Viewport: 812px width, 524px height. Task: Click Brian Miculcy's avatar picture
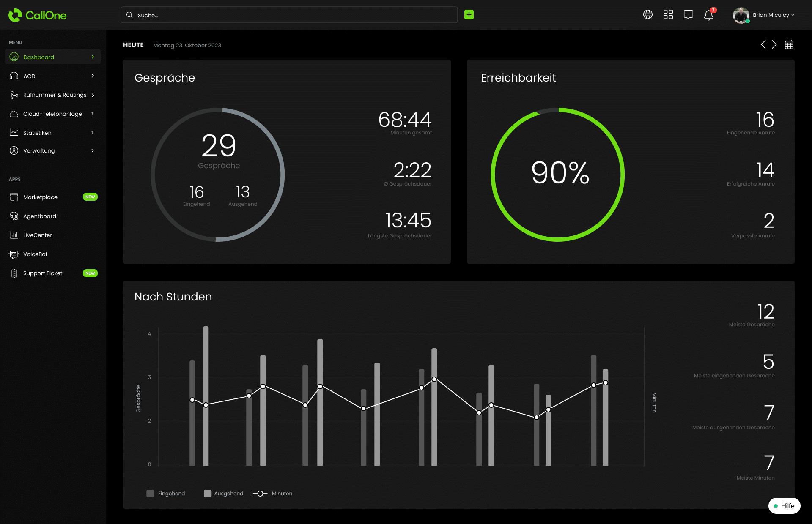coord(741,15)
